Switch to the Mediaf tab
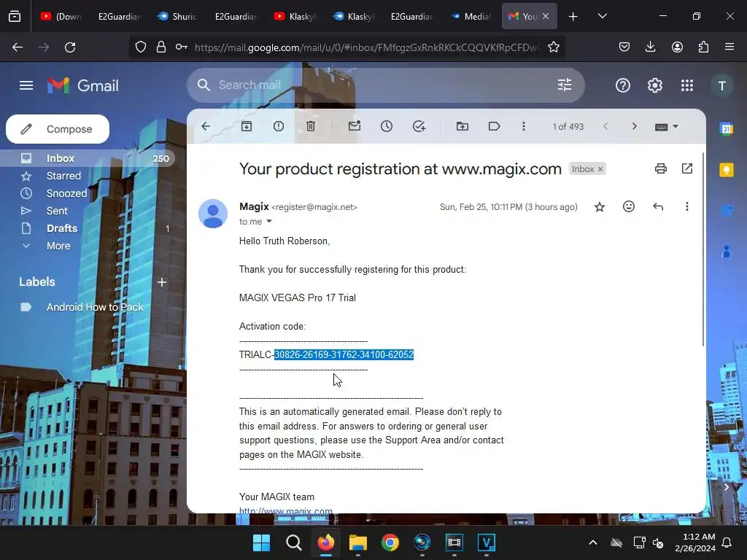The height and width of the screenshot is (560, 747). (x=471, y=17)
